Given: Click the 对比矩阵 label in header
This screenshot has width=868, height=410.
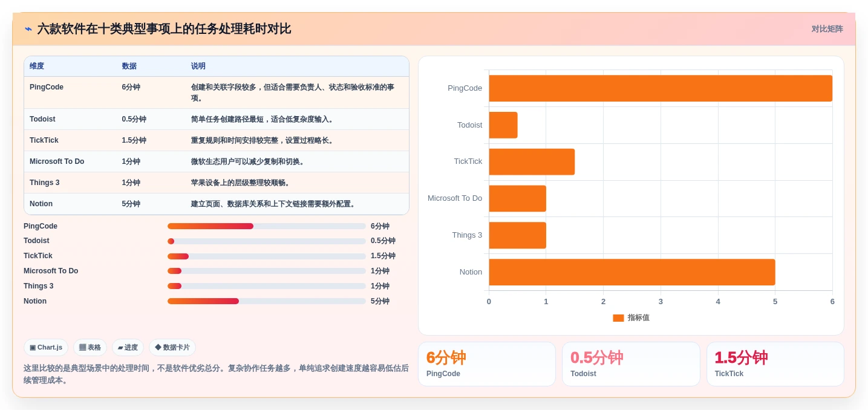Looking at the screenshot, I should click(x=827, y=29).
